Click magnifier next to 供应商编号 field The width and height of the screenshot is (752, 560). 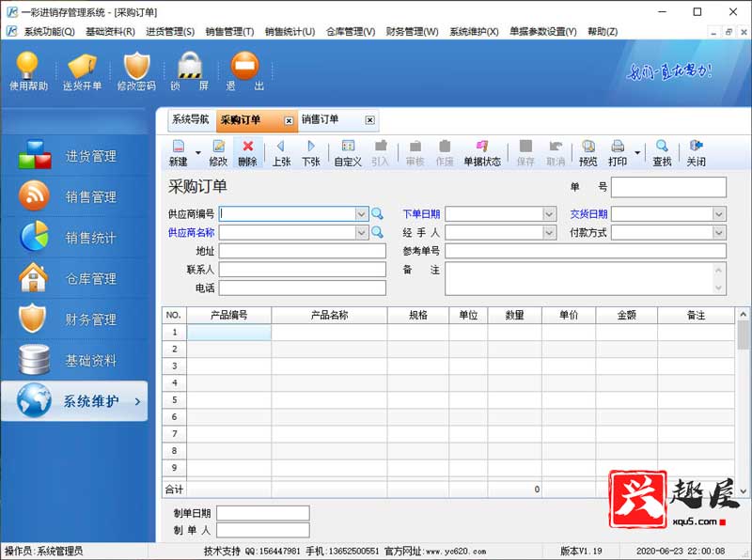378,214
